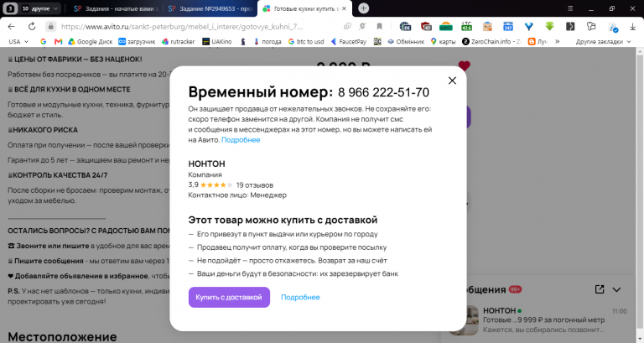The height and width of the screenshot is (343, 644).
Task: Click the seller's star rating
Action: click(x=216, y=184)
